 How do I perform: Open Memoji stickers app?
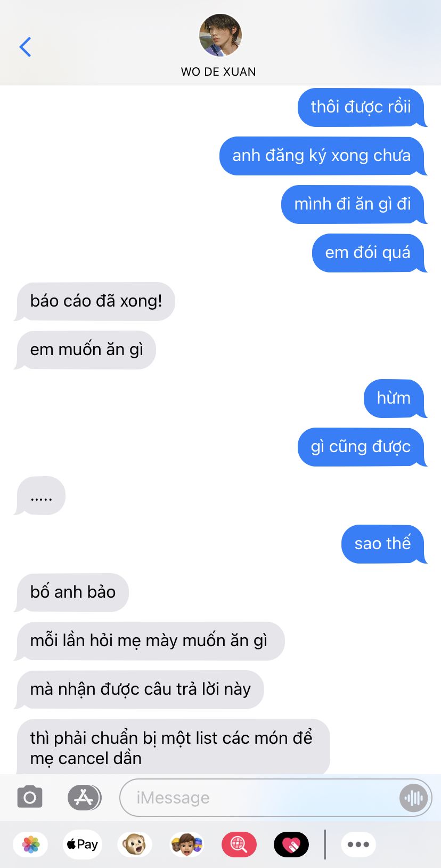[x=186, y=845]
